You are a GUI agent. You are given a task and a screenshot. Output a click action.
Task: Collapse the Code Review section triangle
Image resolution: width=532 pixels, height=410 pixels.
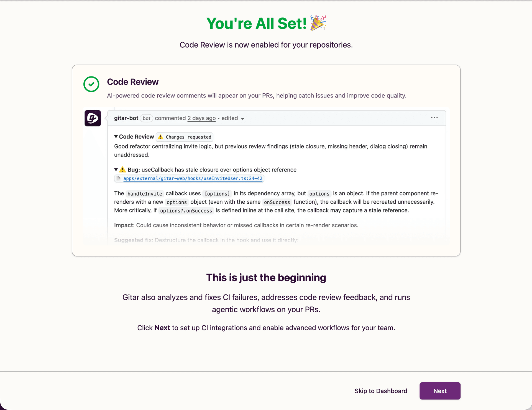[116, 136]
